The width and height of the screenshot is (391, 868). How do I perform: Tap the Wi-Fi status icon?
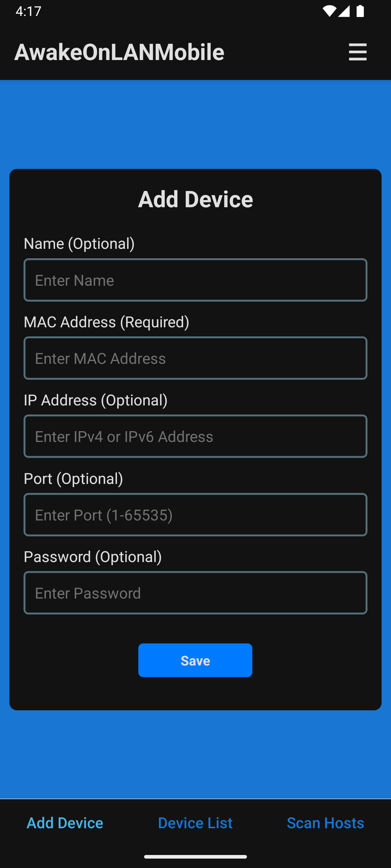(x=329, y=12)
